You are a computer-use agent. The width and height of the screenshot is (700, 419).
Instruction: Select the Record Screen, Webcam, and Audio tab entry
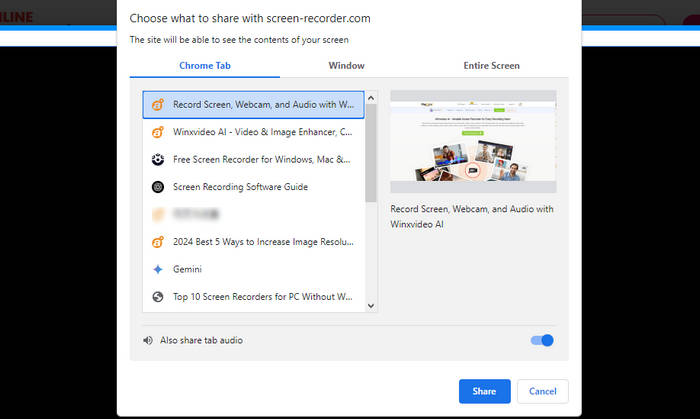coord(254,105)
